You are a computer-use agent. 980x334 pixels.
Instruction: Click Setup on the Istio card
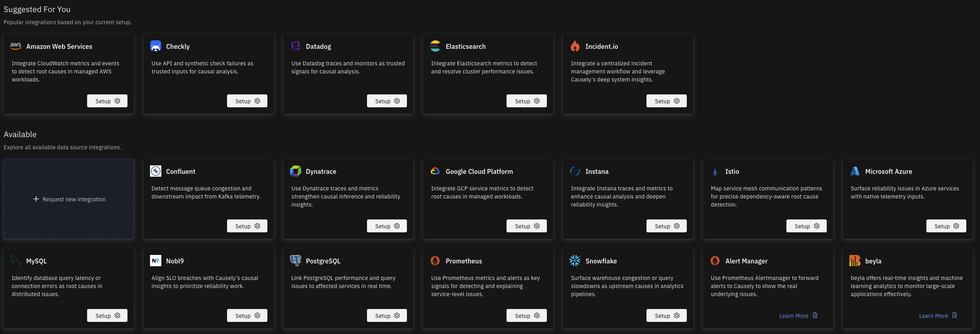807,226
